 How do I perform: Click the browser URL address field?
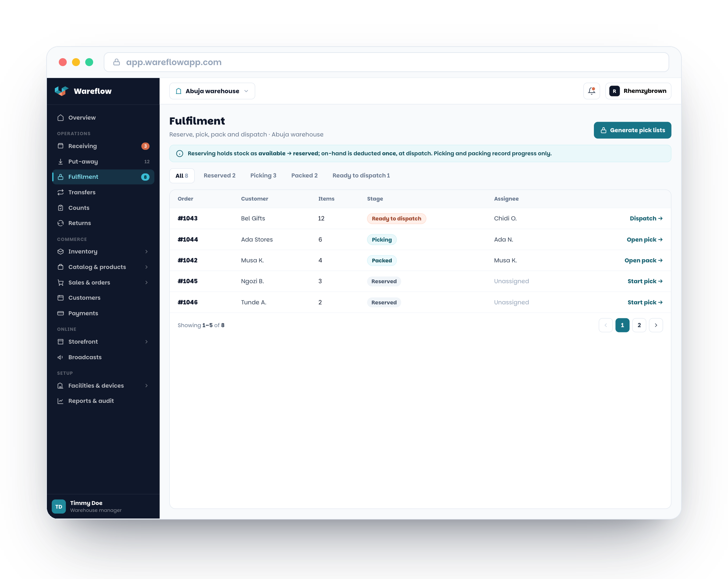click(386, 62)
